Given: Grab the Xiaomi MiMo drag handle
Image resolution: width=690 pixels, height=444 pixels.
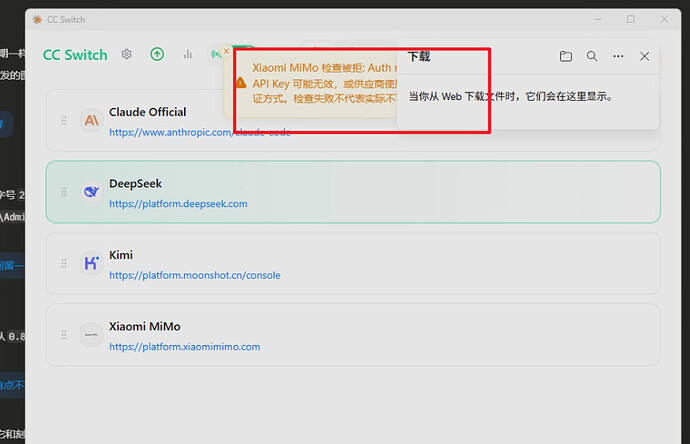Looking at the screenshot, I should [64, 335].
